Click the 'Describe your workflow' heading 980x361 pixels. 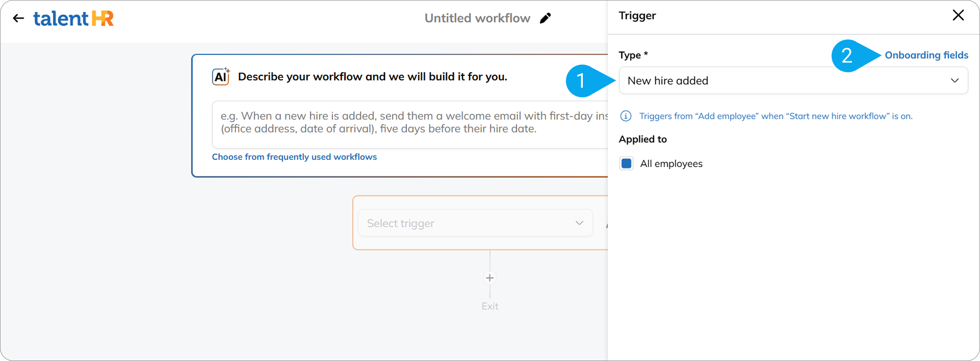pyautogui.click(x=373, y=77)
